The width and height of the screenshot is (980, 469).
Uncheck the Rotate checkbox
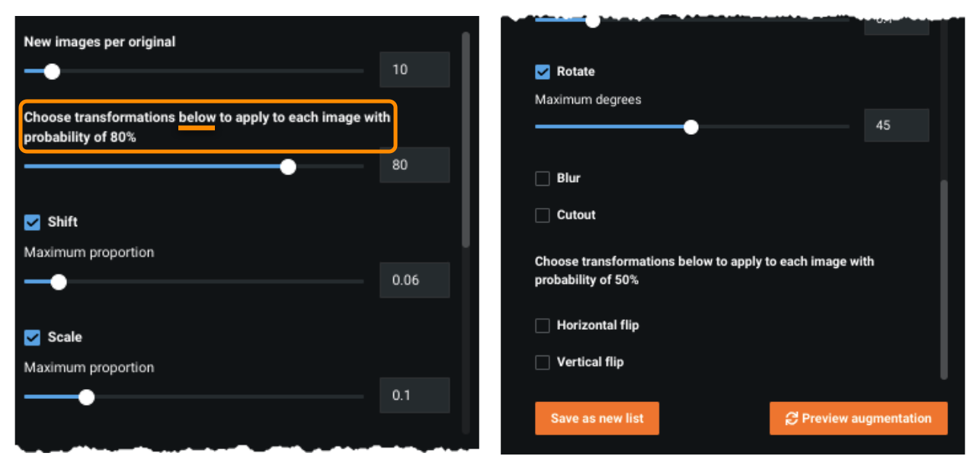click(x=543, y=72)
